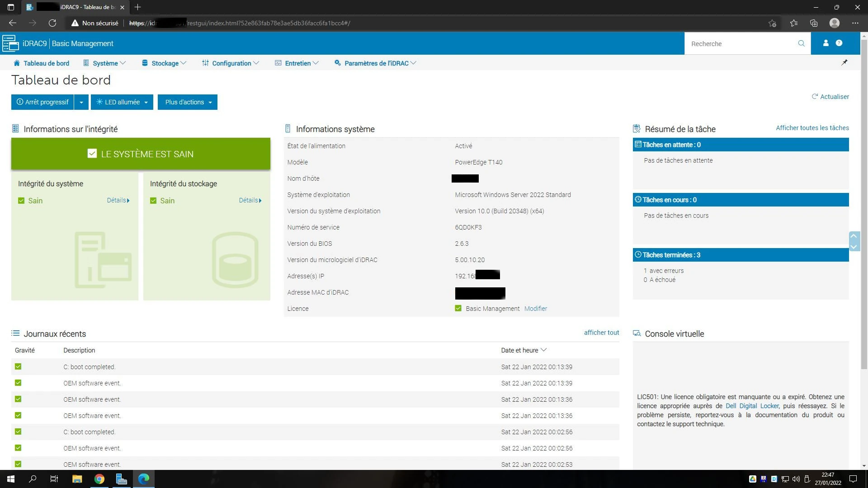Image resolution: width=868 pixels, height=488 pixels.
Task: Toggle the LED allumée button
Action: click(118, 102)
